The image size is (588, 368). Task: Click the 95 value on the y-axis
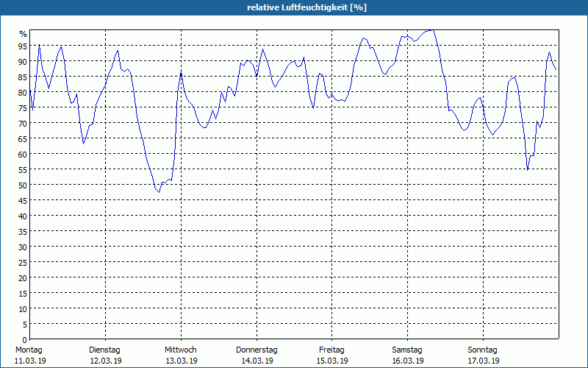(x=23, y=46)
